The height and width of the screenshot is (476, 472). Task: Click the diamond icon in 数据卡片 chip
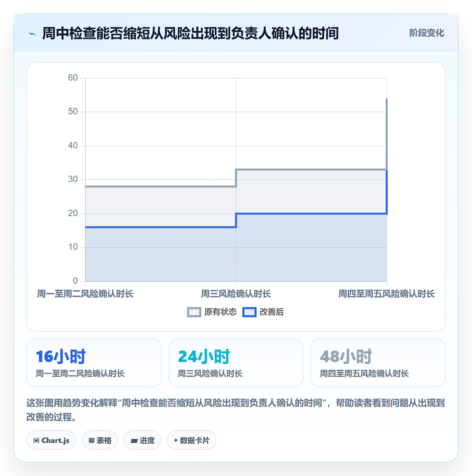[x=176, y=440]
